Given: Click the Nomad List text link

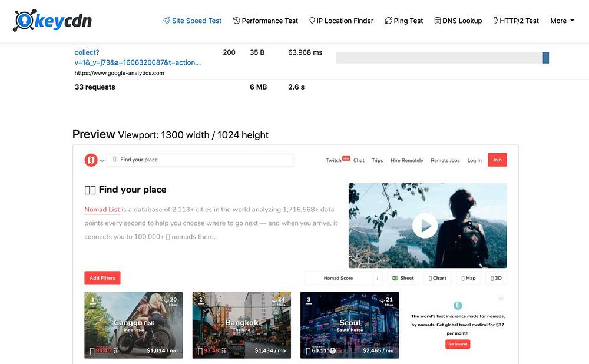Looking at the screenshot, I should tap(102, 210).
